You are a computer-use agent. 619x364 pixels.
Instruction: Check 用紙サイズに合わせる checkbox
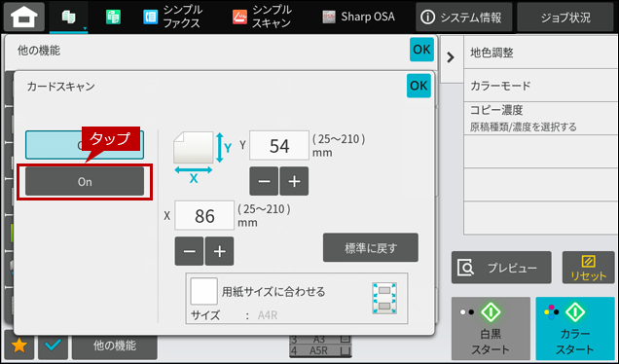point(203,291)
